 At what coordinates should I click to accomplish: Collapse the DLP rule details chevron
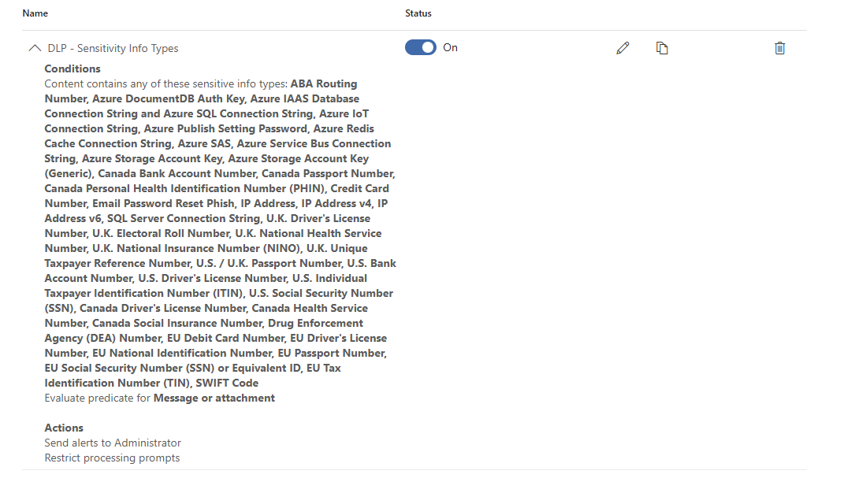[x=35, y=48]
